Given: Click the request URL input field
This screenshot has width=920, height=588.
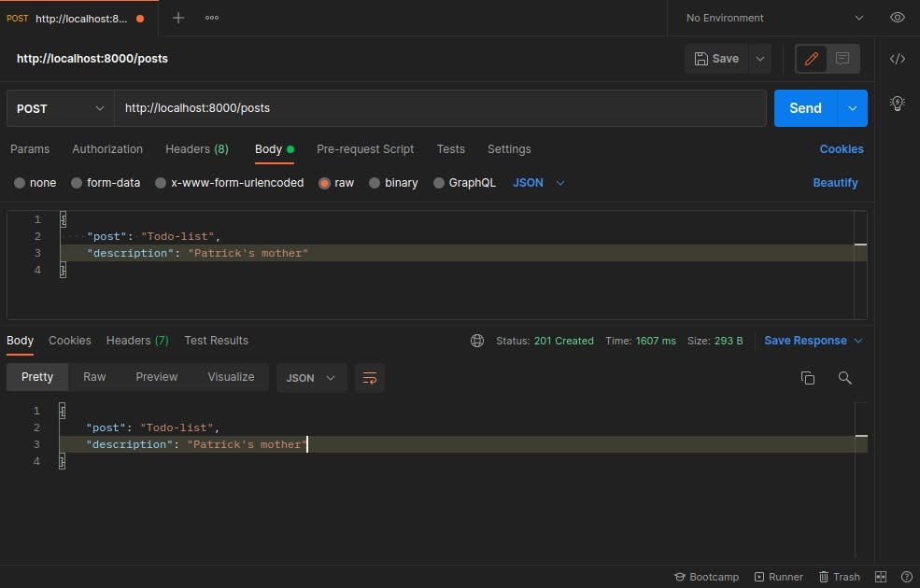Looking at the screenshot, I should click(440, 108).
